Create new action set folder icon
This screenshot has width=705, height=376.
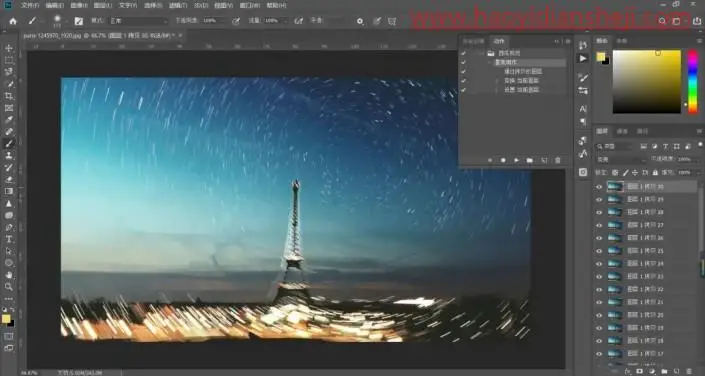pos(530,160)
